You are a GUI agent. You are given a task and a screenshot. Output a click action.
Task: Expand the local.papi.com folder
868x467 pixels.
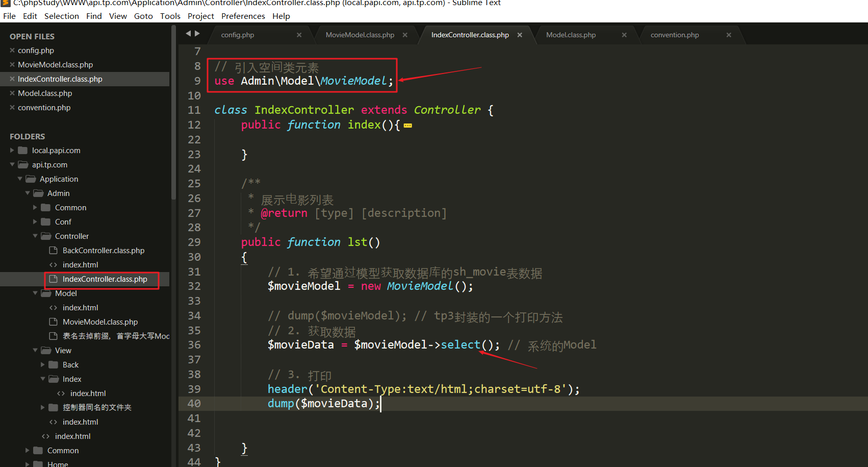pos(12,151)
